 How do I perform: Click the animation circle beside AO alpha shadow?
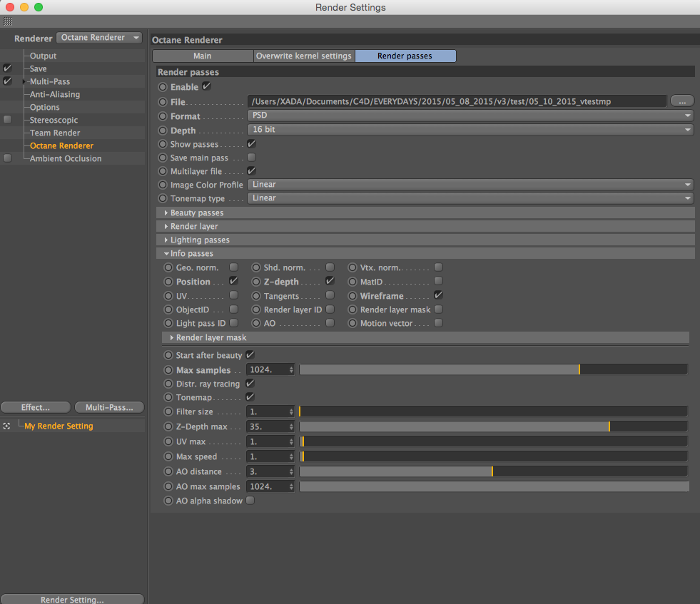tap(168, 501)
